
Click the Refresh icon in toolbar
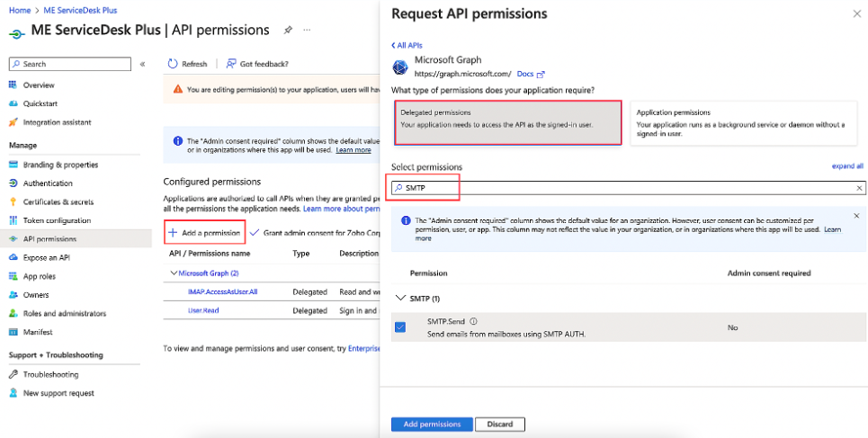tap(173, 64)
